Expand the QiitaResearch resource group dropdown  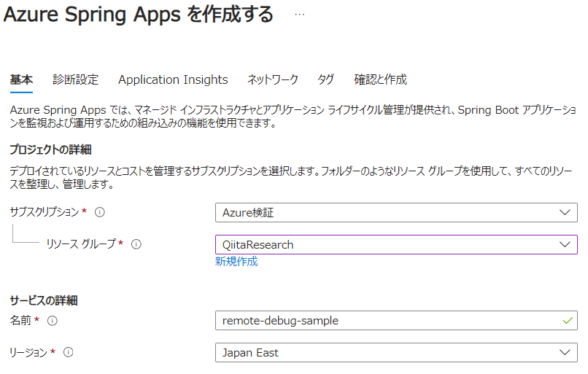pos(396,245)
